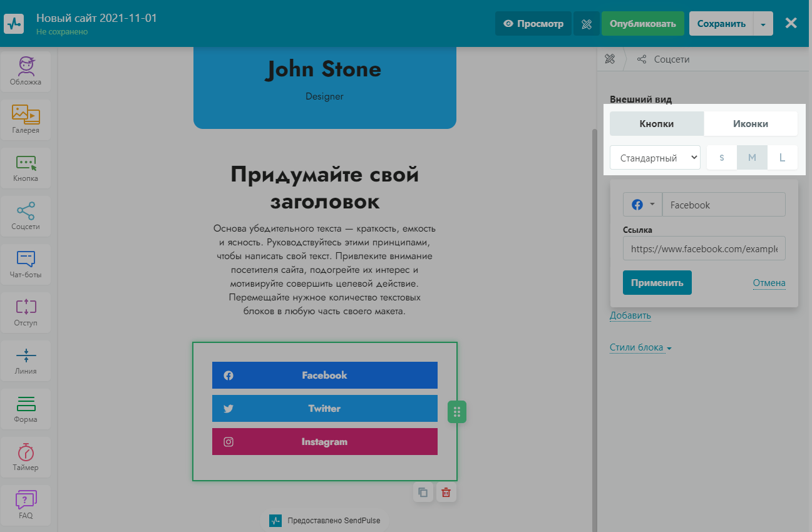
Task: Click the SendPulse logo icon in header
Action: coord(13,24)
